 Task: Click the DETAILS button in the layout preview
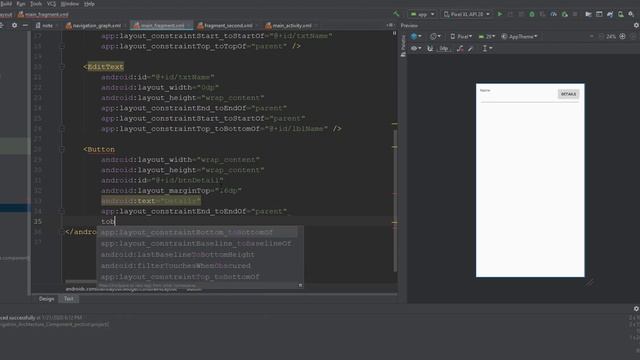pyautogui.click(x=568, y=94)
